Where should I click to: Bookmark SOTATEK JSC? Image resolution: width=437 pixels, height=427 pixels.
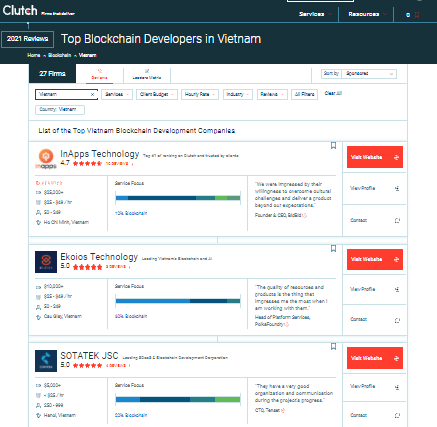point(333,347)
